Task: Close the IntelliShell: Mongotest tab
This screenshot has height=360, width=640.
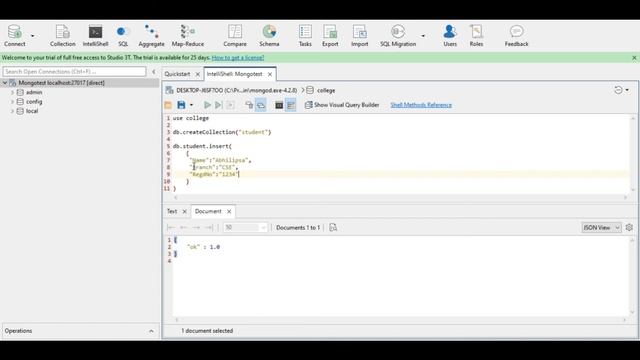Action: pos(270,74)
